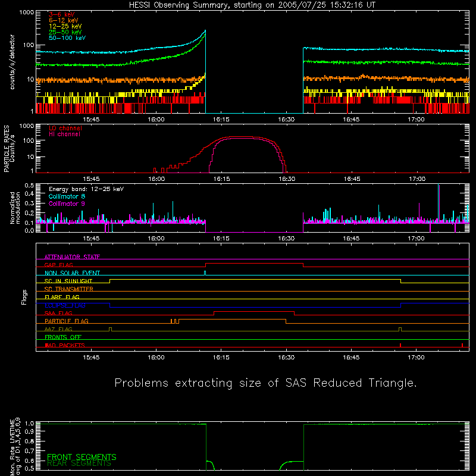Click the Flags panel axis label

[24, 297]
